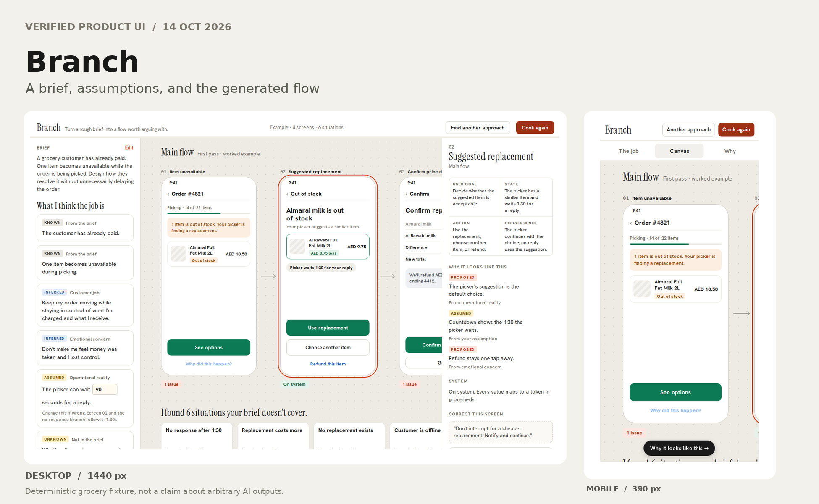
Task: Click the Almarai milk striped thumbnail in desktop view
Action: click(178, 254)
